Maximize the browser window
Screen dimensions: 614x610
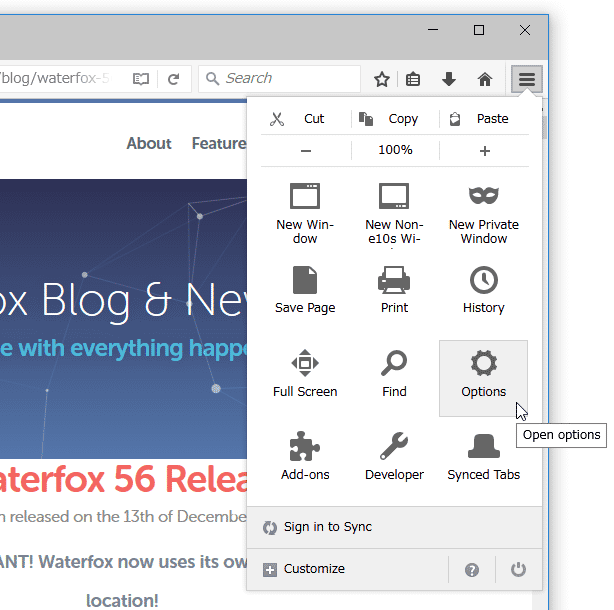tap(479, 30)
